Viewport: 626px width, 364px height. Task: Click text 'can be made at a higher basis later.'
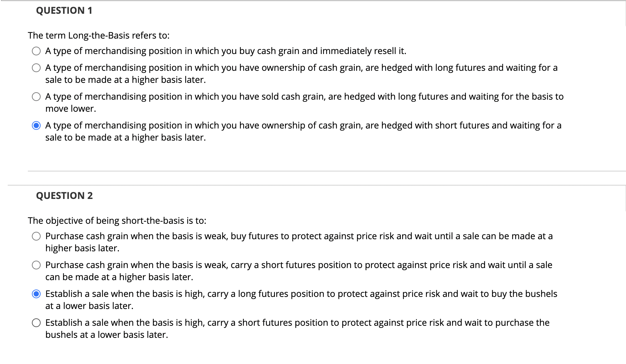click(x=119, y=277)
